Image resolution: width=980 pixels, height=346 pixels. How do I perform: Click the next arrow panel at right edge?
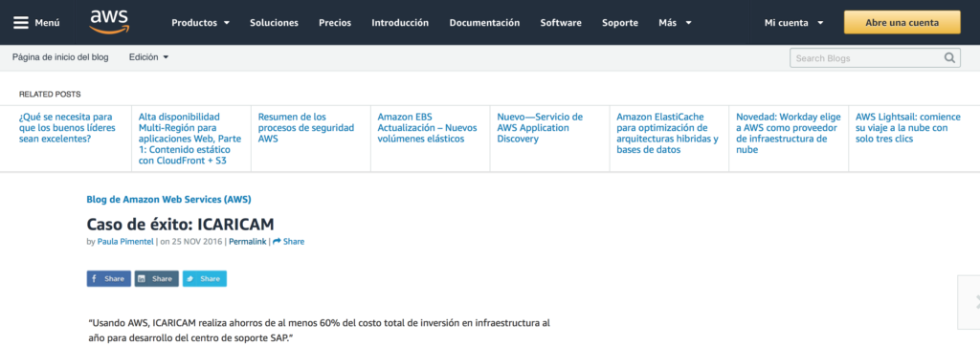click(969, 302)
